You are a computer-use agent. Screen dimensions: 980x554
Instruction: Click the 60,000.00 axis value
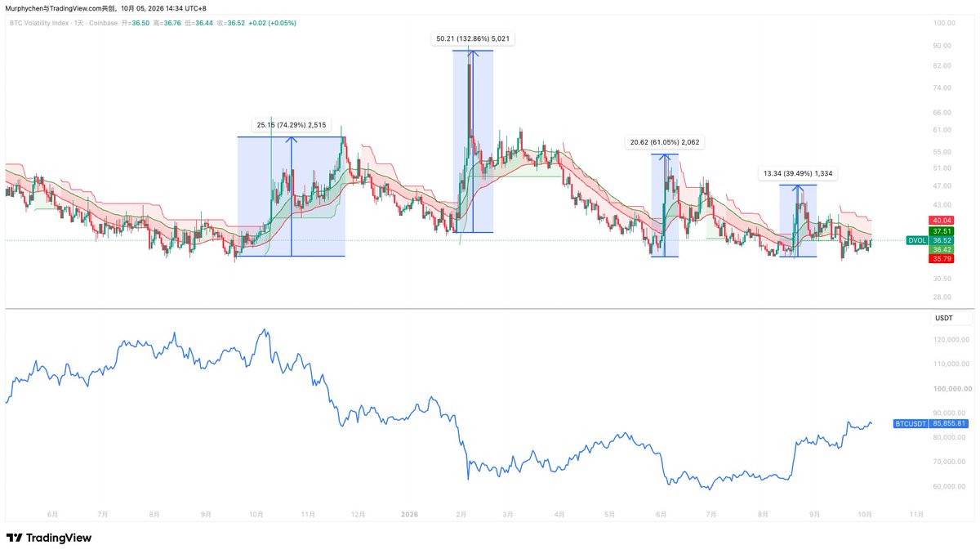[948, 486]
